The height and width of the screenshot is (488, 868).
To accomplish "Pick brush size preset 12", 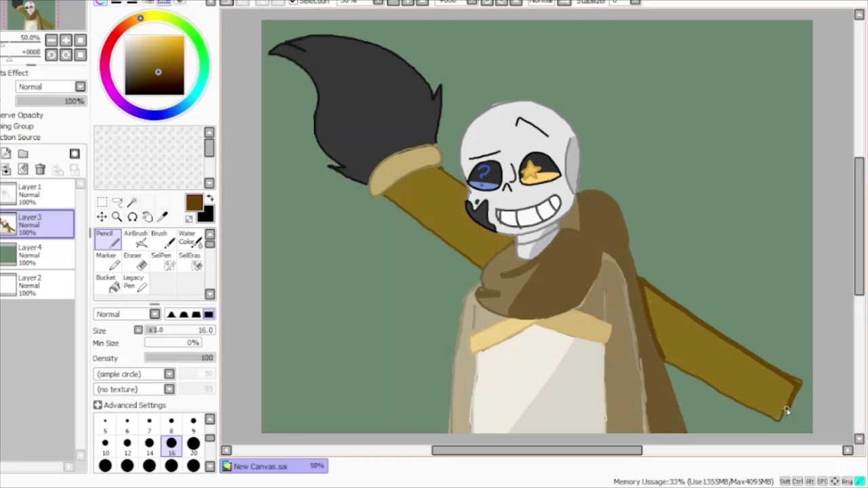I will coord(127,447).
